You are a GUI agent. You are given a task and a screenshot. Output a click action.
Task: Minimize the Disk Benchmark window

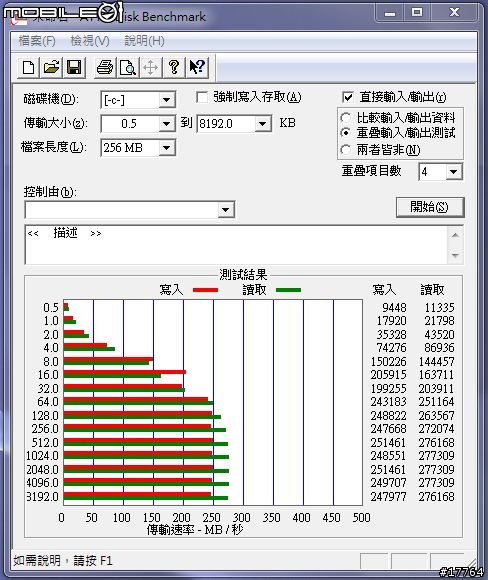[x=389, y=13]
